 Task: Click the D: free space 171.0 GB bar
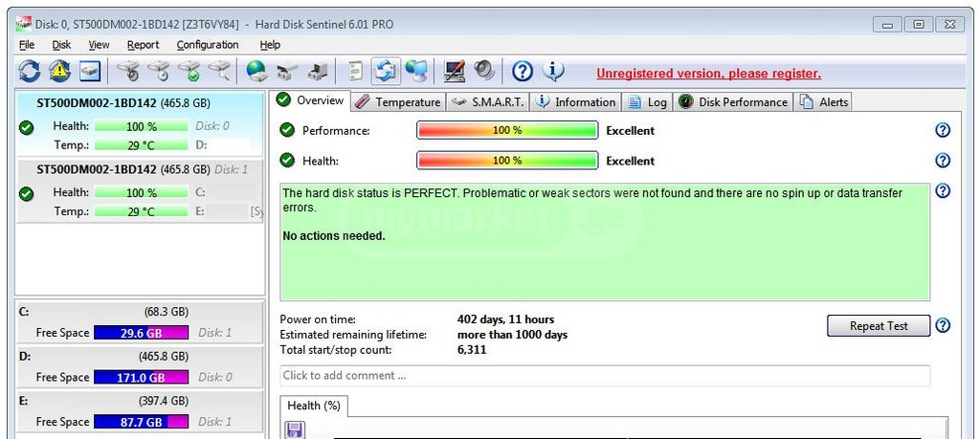tap(141, 377)
